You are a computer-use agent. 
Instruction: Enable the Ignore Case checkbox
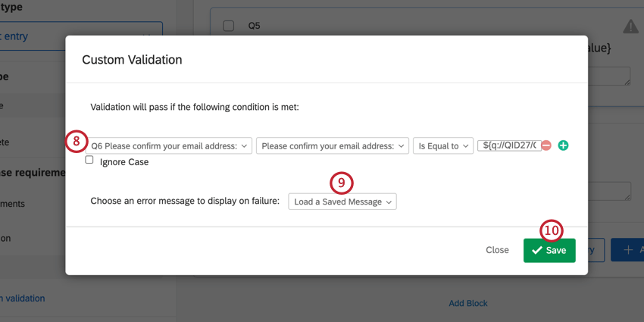(89, 161)
